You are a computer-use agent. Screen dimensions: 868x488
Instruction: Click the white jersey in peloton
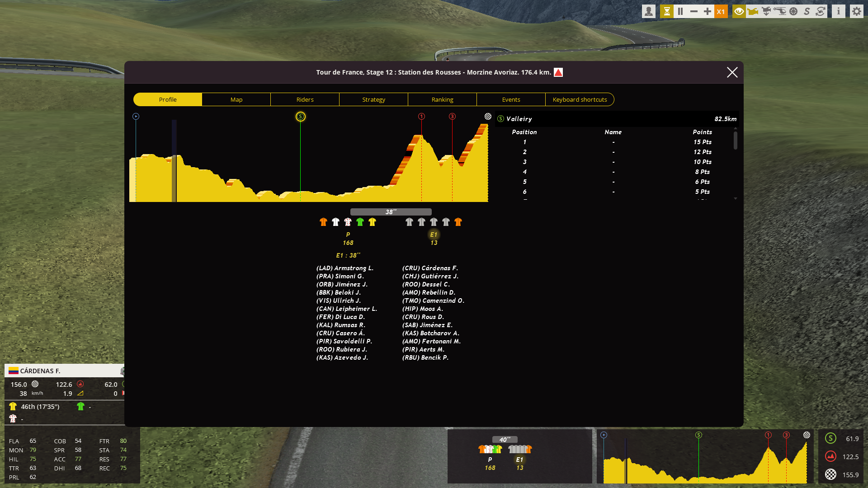(x=335, y=222)
